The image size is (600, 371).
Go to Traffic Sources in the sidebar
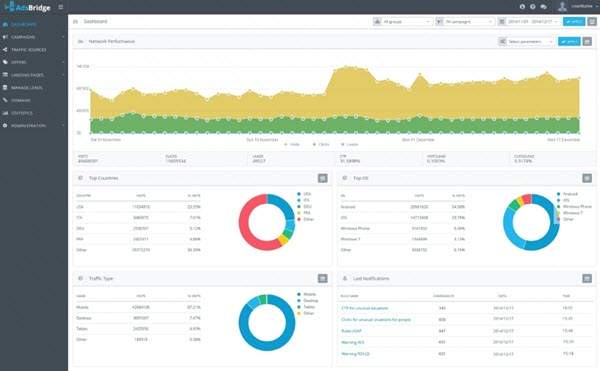click(33, 50)
